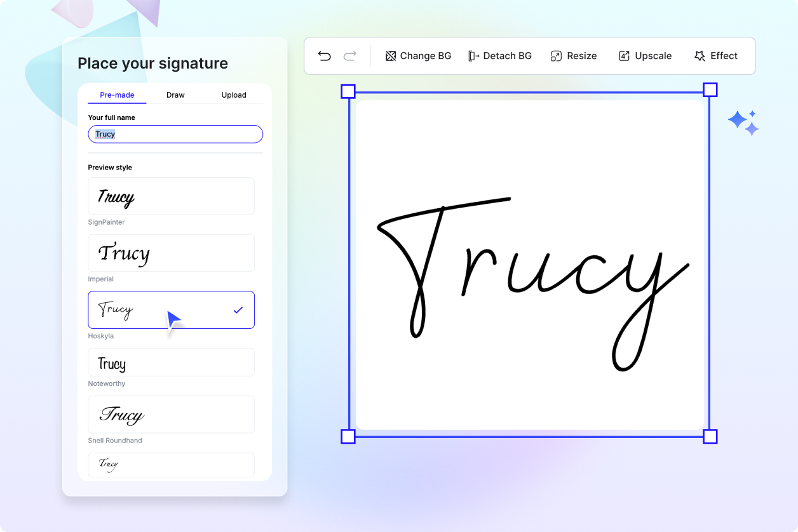Image resolution: width=798 pixels, height=532 pixels.
Task: Choose the Imperial signature style
Action: pos(171,253)
